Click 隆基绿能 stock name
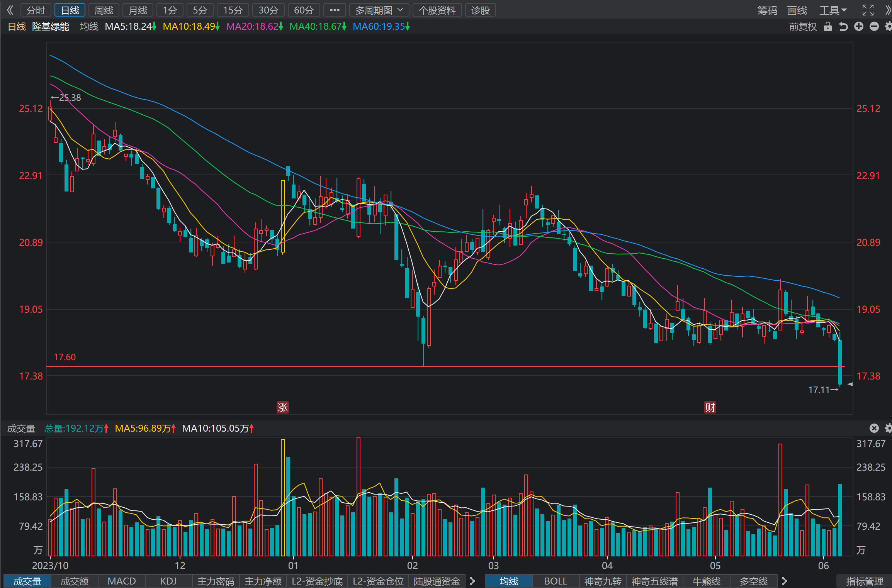The height and width of the screenshot is (588, 892). click(x=51, y=26)
